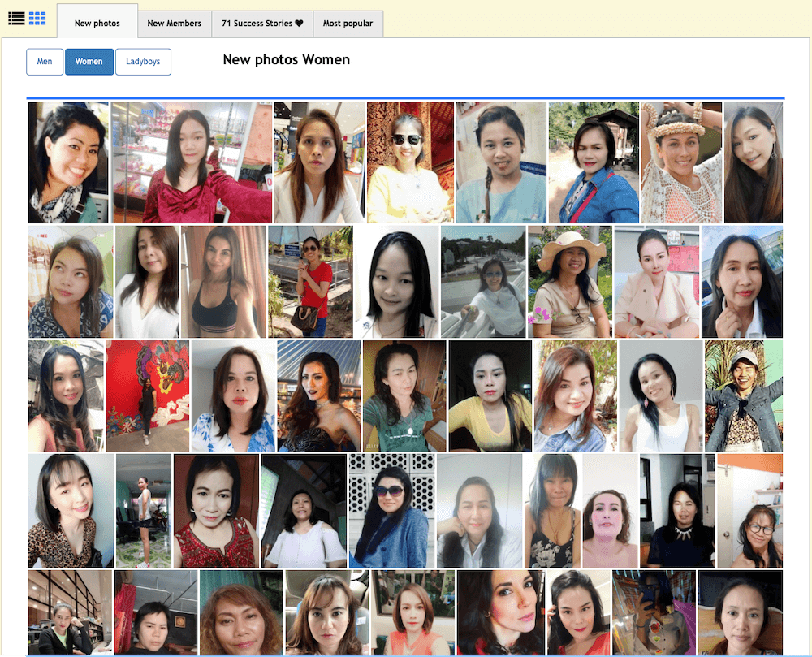Switch to the list view icon

[x=16, y=18]
